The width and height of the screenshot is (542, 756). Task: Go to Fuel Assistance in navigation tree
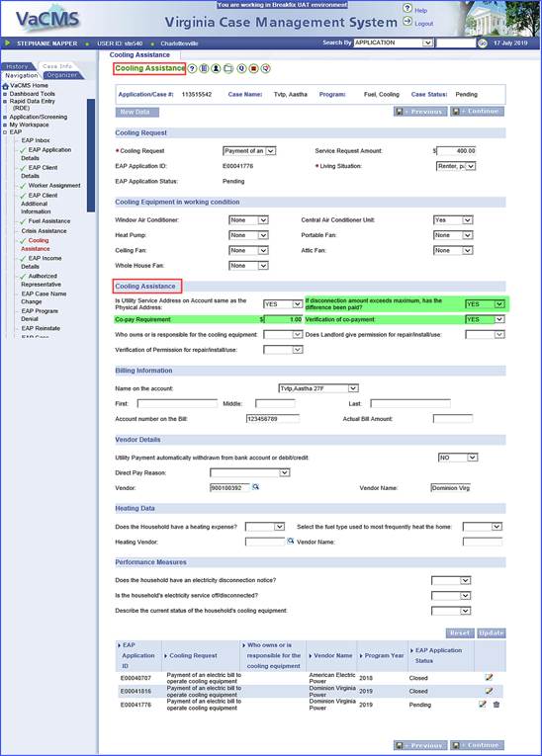[49, 220]
